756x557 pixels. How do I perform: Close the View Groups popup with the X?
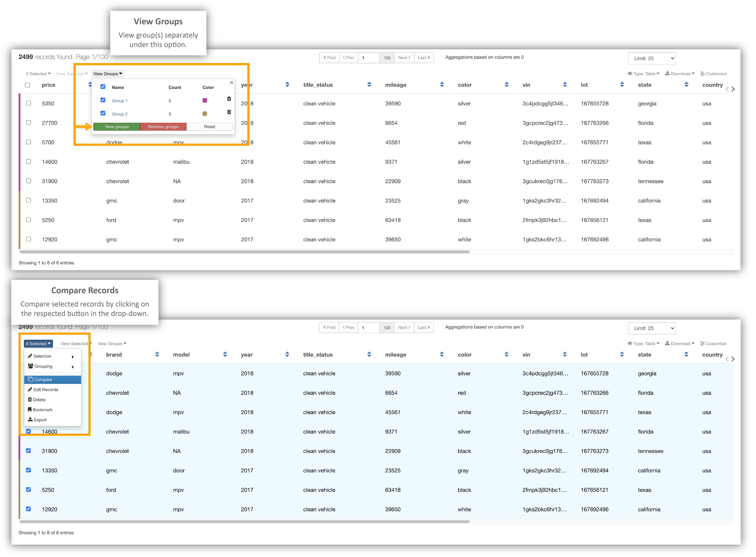click(x=232, y=83)
